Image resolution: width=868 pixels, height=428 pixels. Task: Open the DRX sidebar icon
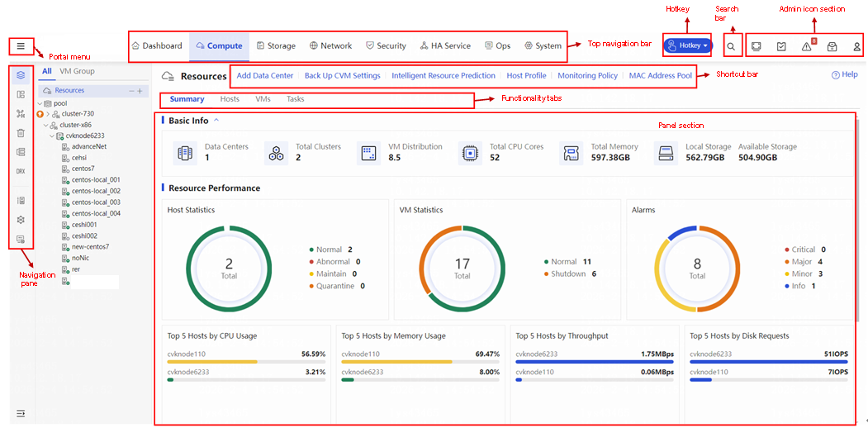(x=21, y=172)
